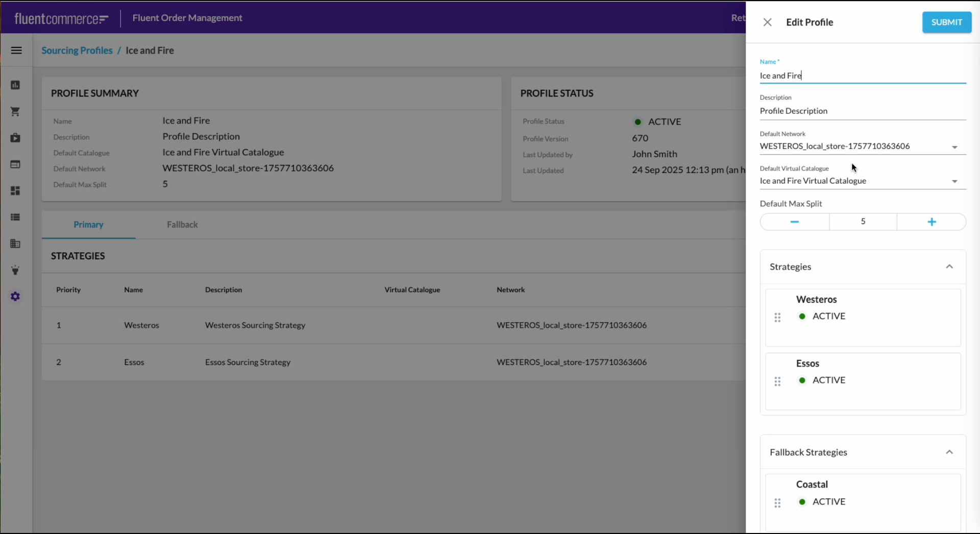Open the Default Virtual Catalogue dropdown

(x=954, y=181)
